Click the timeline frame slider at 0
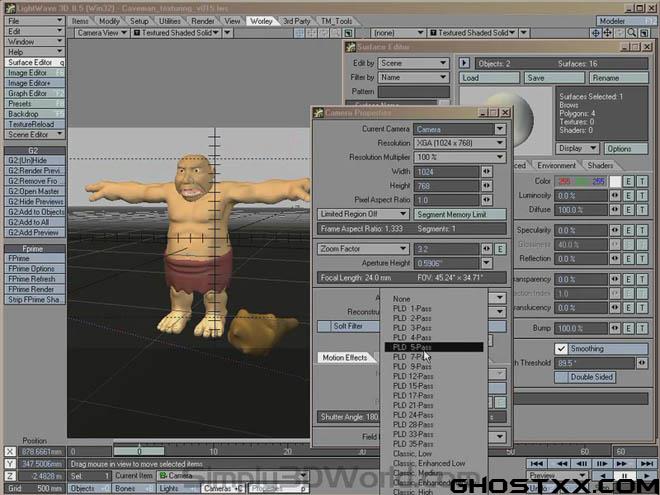This screenshot has width=660, height=495. click(139, 452)
